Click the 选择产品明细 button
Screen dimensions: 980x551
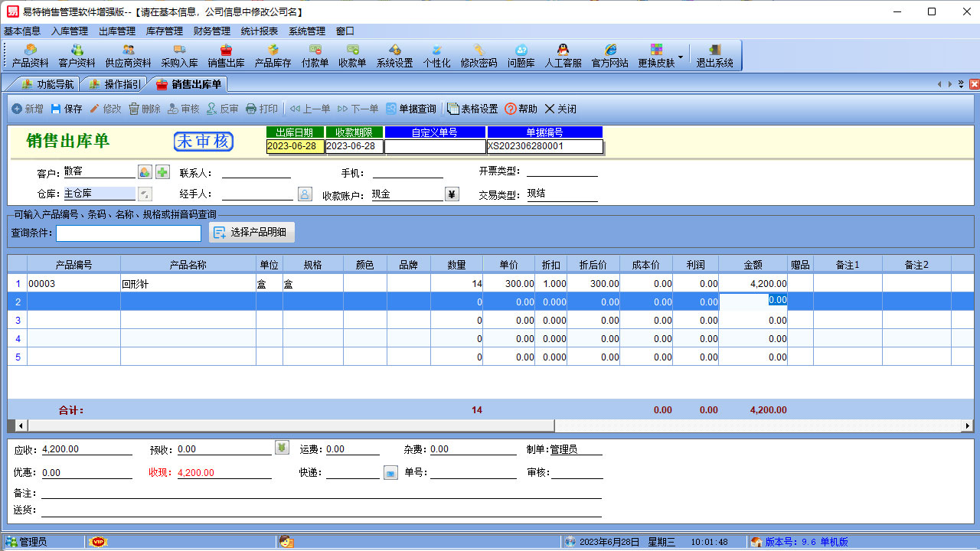click(x=252, y=233)
